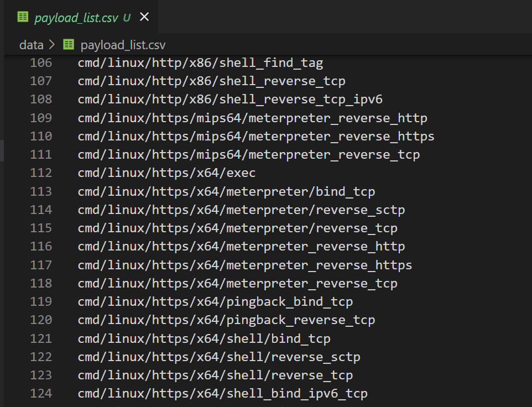Click line number 115 in the gutter

(x=41, y=228)
